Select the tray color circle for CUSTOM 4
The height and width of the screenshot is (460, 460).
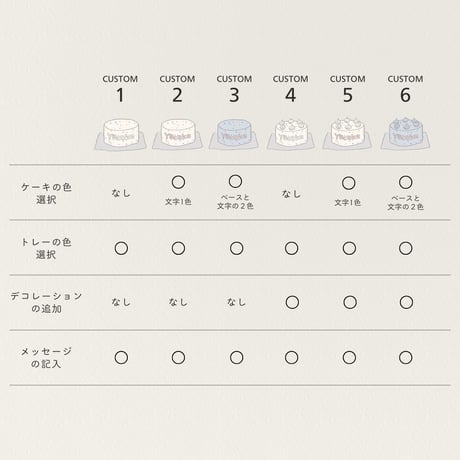292,248
